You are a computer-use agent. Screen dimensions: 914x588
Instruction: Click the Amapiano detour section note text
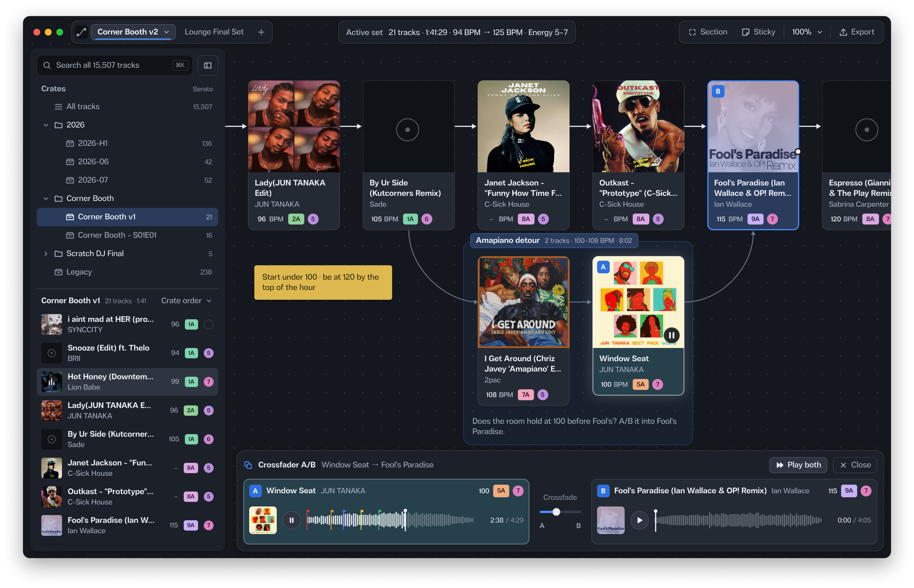point(574,426)
